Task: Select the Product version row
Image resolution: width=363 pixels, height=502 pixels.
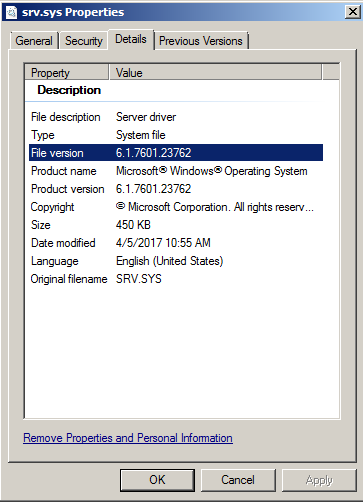Action: click(176, 189)
